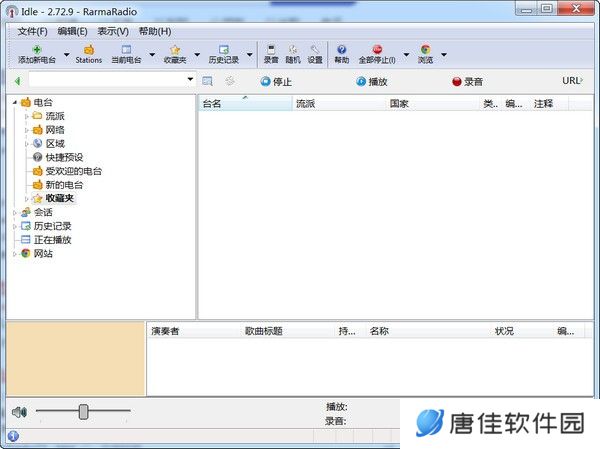Select 快捷预设 in the tree
The width and height of the screenshot is (600, 449).
(64, 157)
